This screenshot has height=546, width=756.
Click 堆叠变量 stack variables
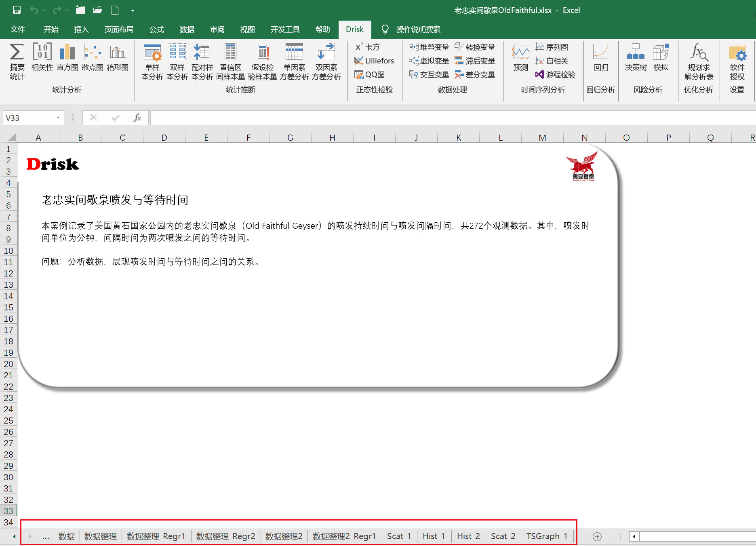429,47
